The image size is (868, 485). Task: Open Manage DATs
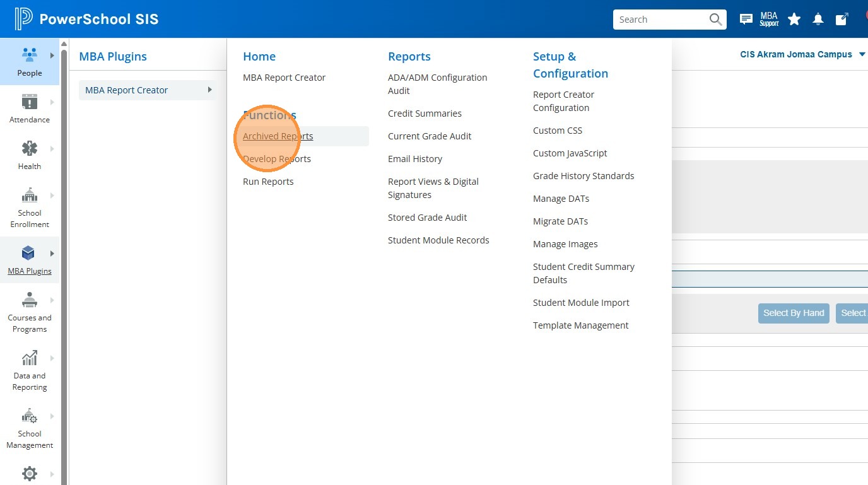click(x=561, y=199)
